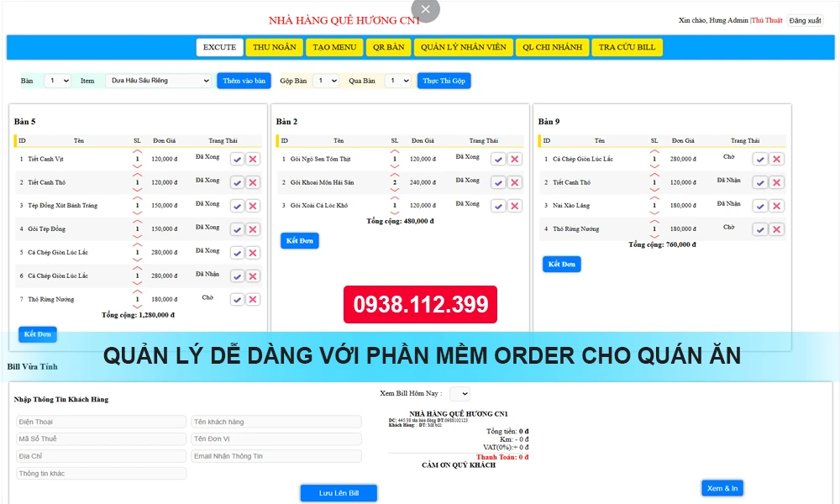Check off "Thỏ Rừng Nướng" in Bàn 9
The image size is (840, 504).
tap(759, 228)
